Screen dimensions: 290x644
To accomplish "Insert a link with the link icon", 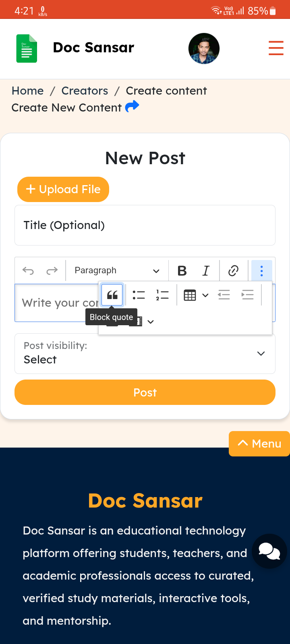I will click(234, 270).
